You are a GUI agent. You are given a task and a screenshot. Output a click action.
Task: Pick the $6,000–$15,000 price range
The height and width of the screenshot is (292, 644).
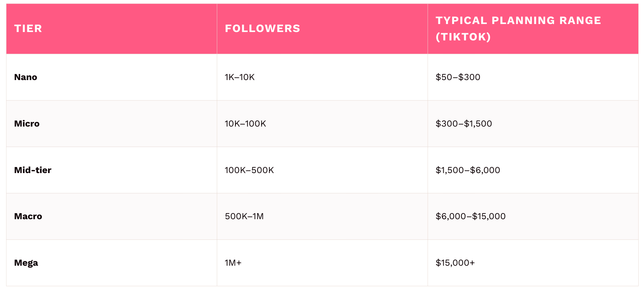click(470, 216)
